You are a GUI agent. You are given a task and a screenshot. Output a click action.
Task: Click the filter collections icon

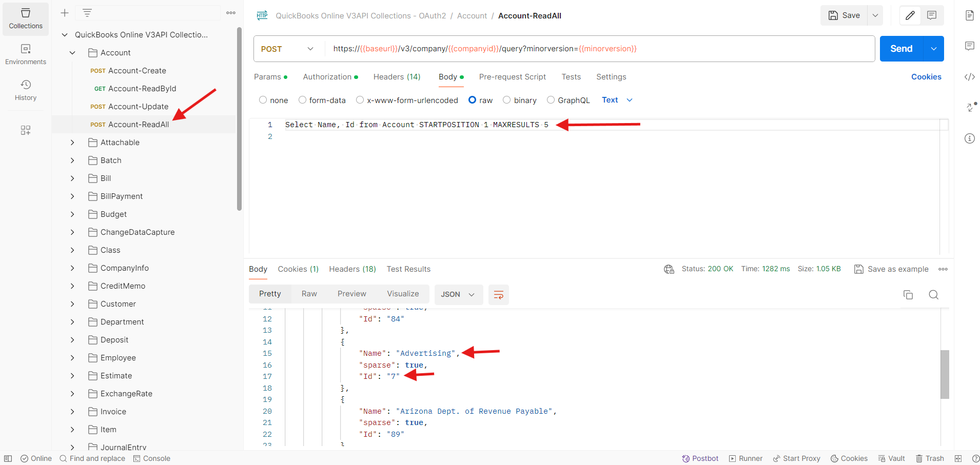pyautogui.click(x=87, y=13)
